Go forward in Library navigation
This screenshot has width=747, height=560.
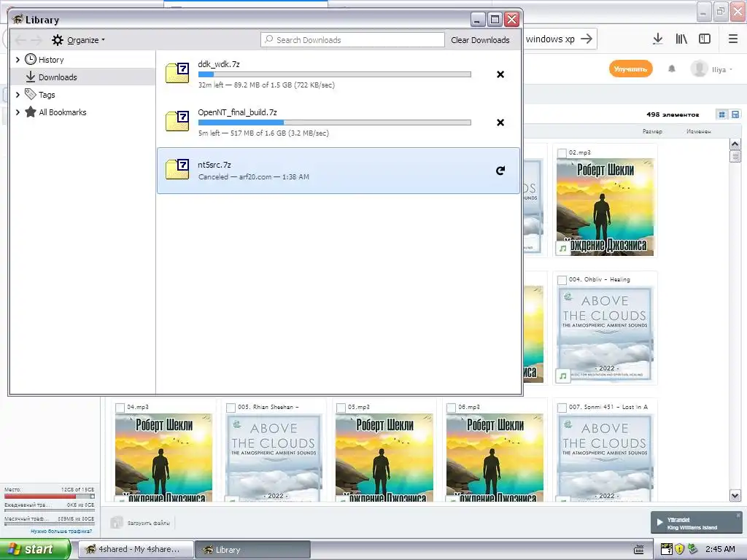click(x=36, y=39)
